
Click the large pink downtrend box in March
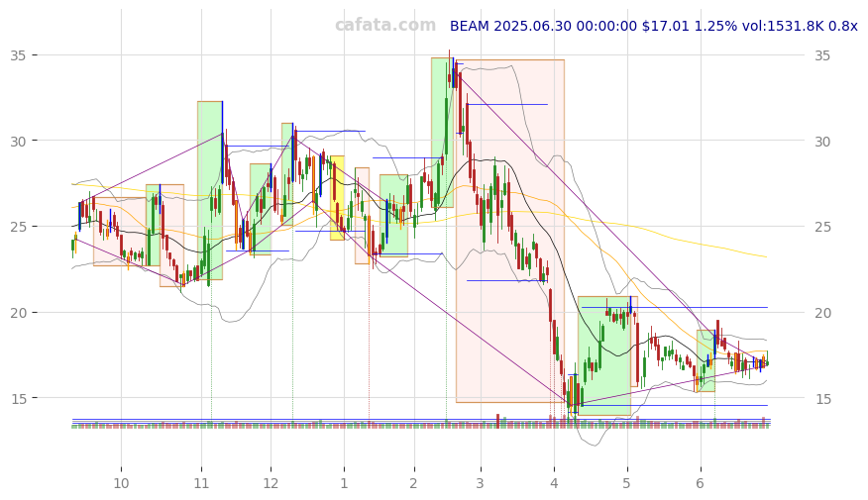(x=510, y=231)
